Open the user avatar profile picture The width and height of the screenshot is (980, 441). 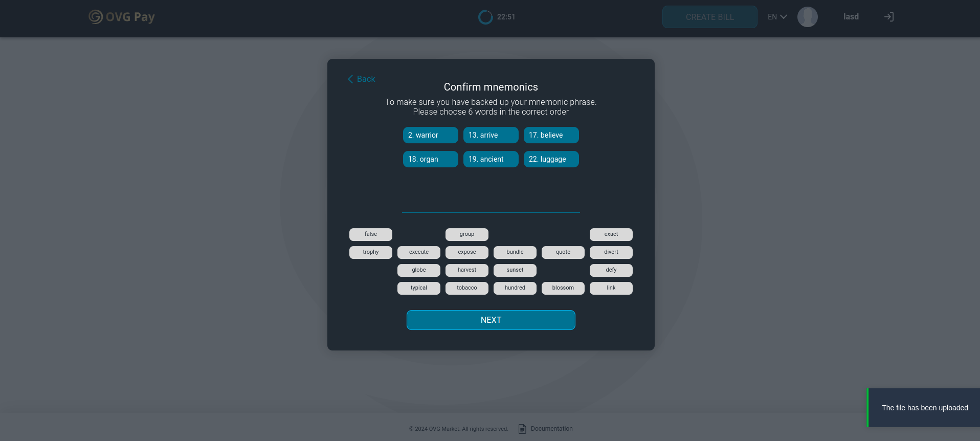pyautogui.click(x=807, y=17)
